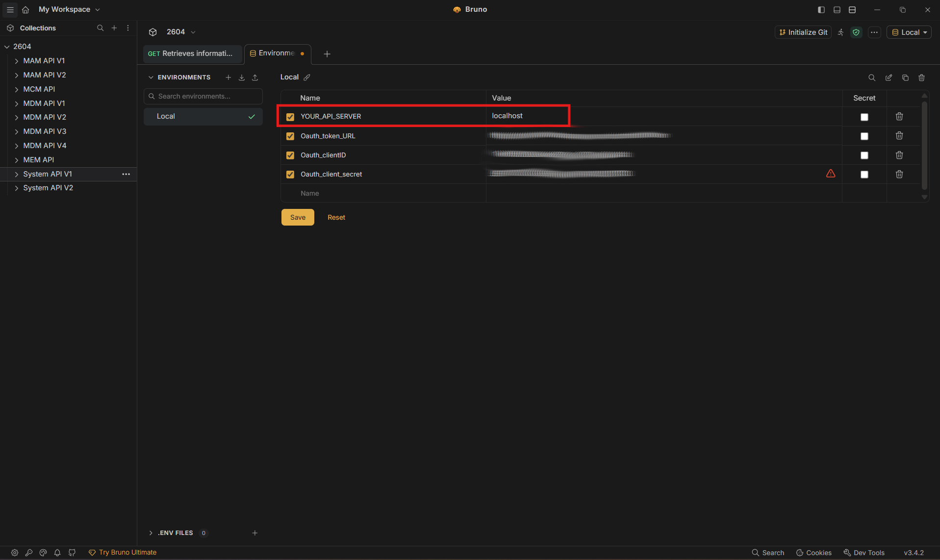Reset the environment changes
Viewport: 940px width, 560px height.
(336, 217)
